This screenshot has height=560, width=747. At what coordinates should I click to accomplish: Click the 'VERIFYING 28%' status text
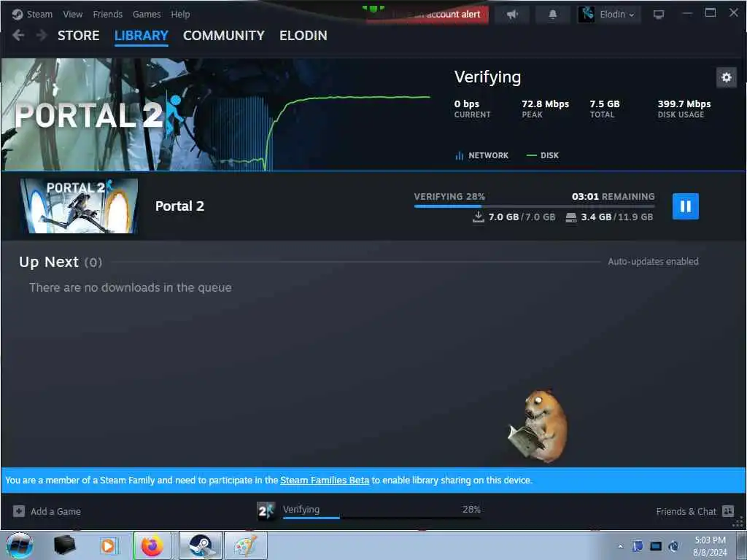449,196
